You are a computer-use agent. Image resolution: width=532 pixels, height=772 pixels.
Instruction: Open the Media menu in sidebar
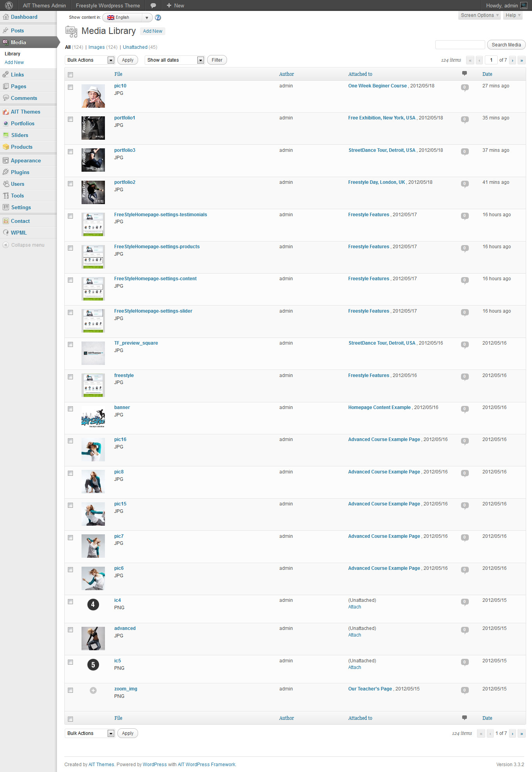pos(28,42)
